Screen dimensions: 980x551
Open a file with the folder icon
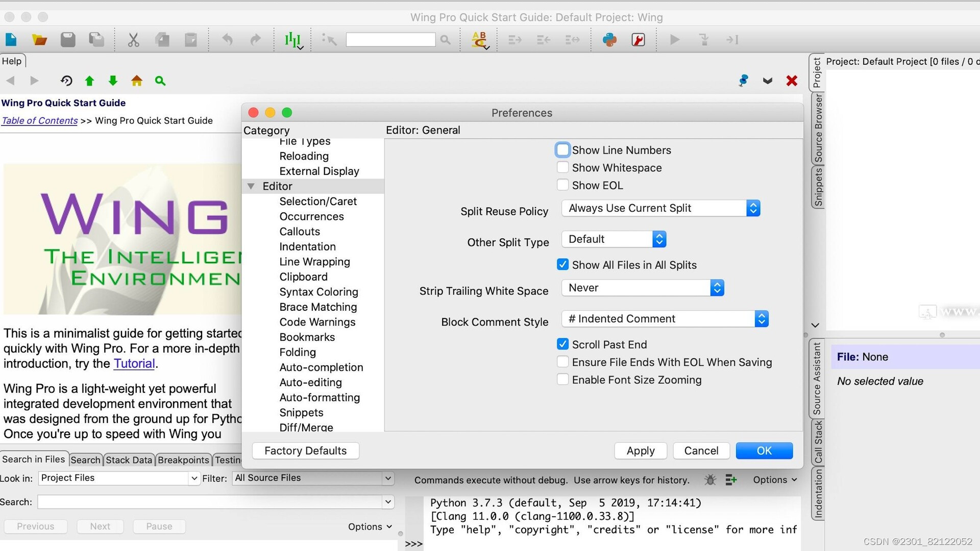pyautogui.click(x=39, y=39)
